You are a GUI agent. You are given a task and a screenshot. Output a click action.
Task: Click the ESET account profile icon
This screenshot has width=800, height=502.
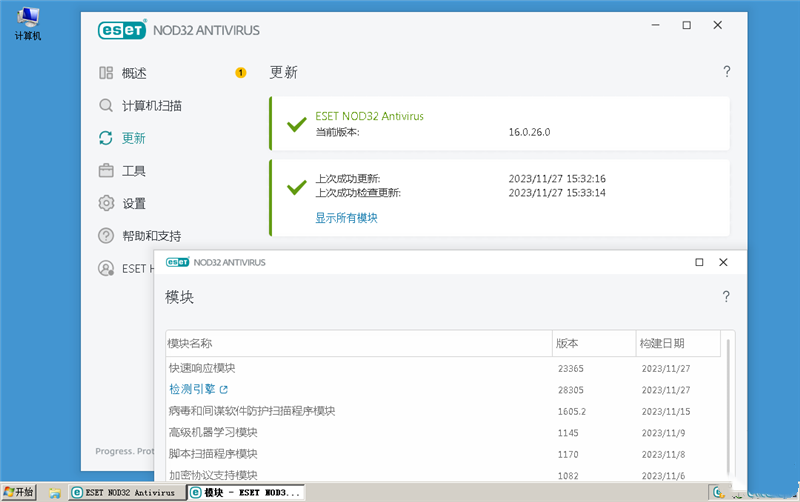coord(106,268)
